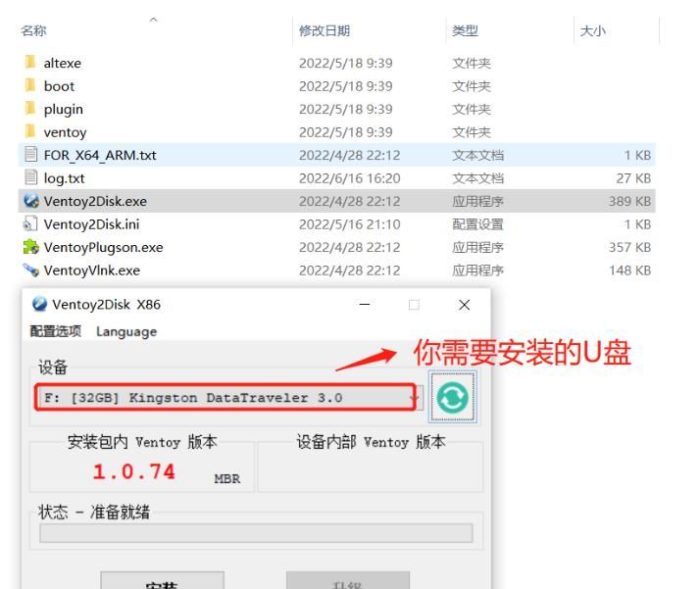Open the Language menu

pyautogui.click(x=126, y=331)
